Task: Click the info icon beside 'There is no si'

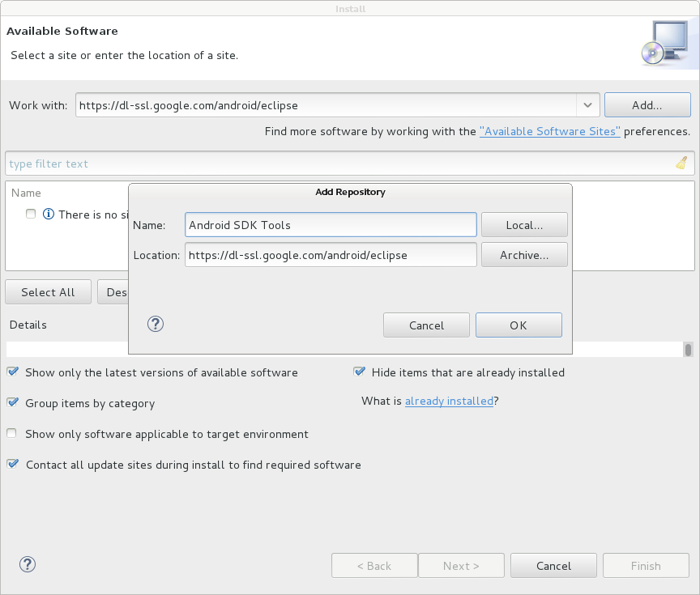Action: click(x=49, y=214)
